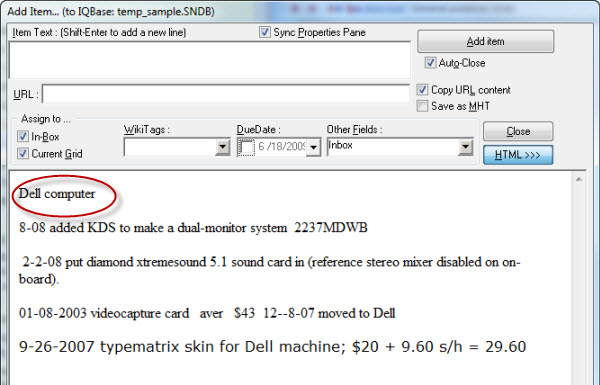600x385 pixels.
Task: Click the Close button
Action: (x=518, y=131)
